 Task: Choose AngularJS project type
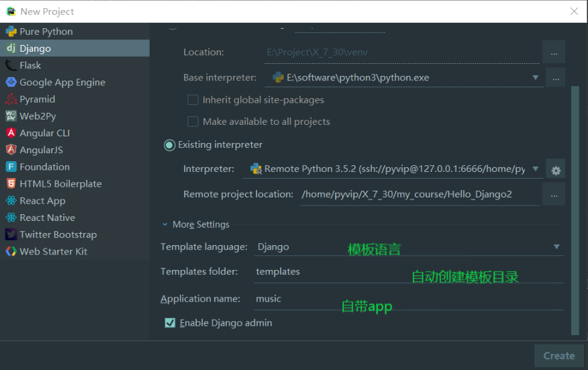coord(75,150)
